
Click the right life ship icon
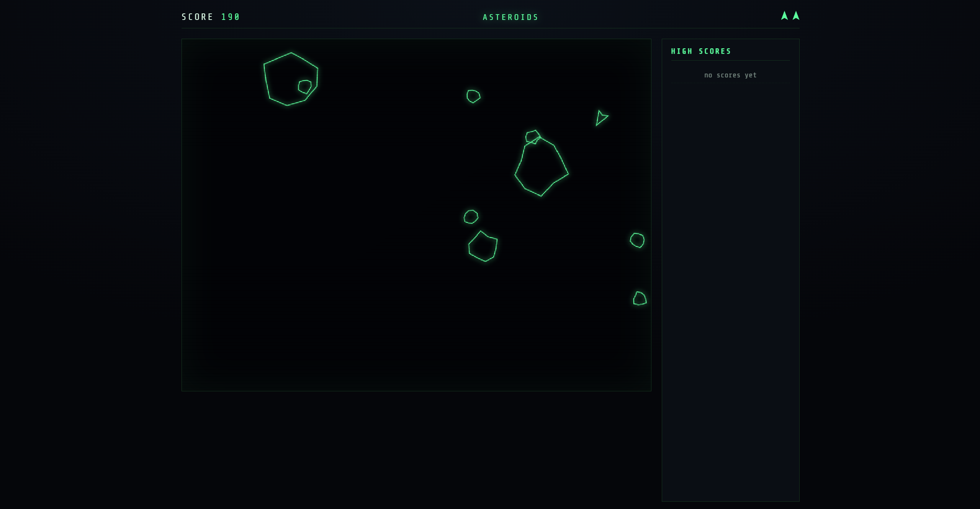(796, 15)
